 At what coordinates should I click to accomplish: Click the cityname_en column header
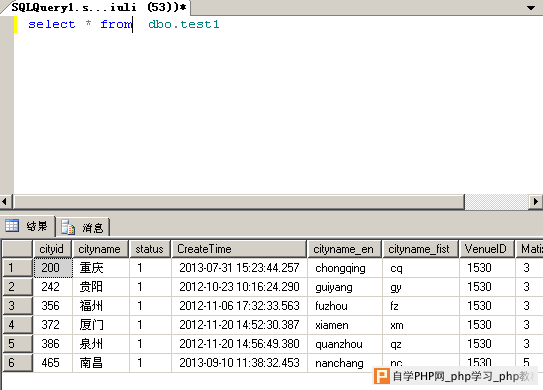pos(344,249)
